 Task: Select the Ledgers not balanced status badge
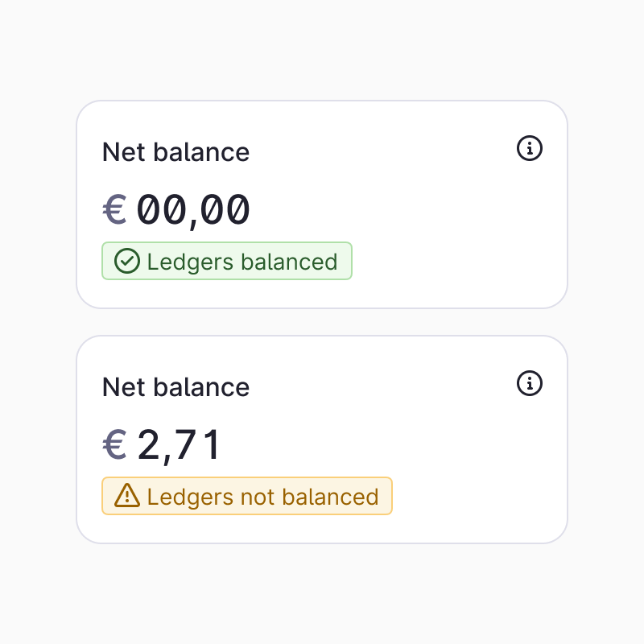click(247, 496)
